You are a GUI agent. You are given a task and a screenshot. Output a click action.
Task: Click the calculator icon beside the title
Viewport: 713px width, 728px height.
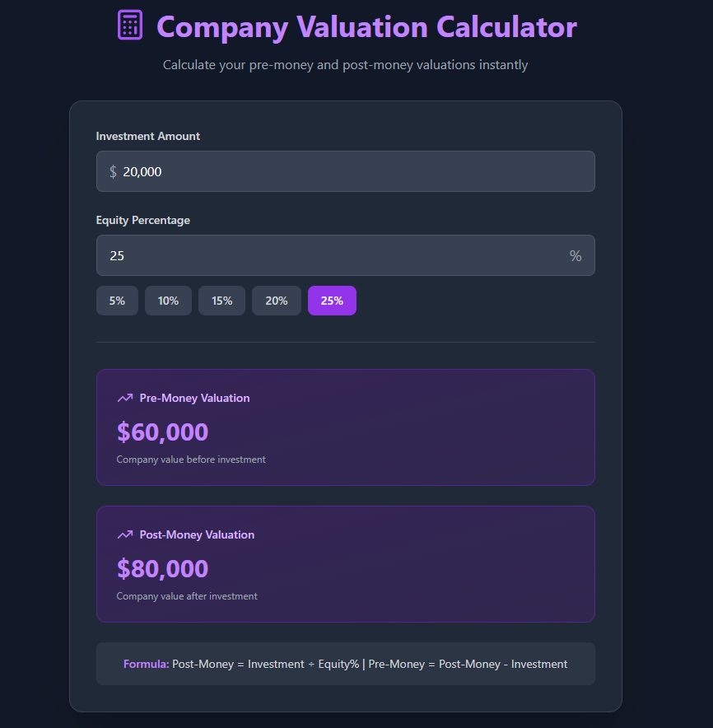[130, 25]
